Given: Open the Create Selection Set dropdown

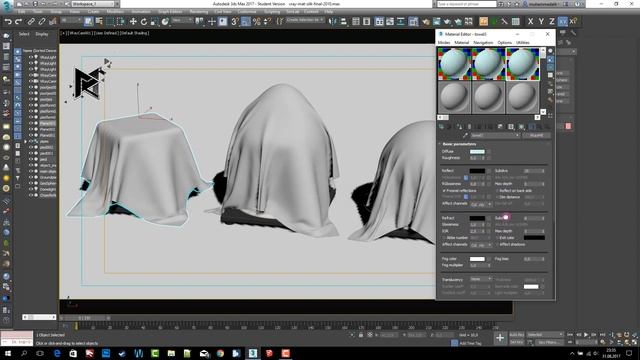Looking at the screenshot, I should [x=305, y=20].
